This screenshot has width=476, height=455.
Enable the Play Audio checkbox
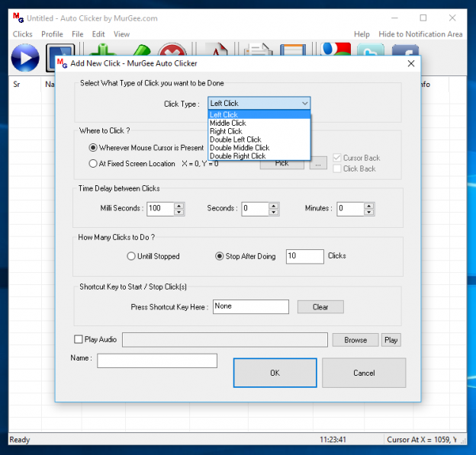coord(79,340)
